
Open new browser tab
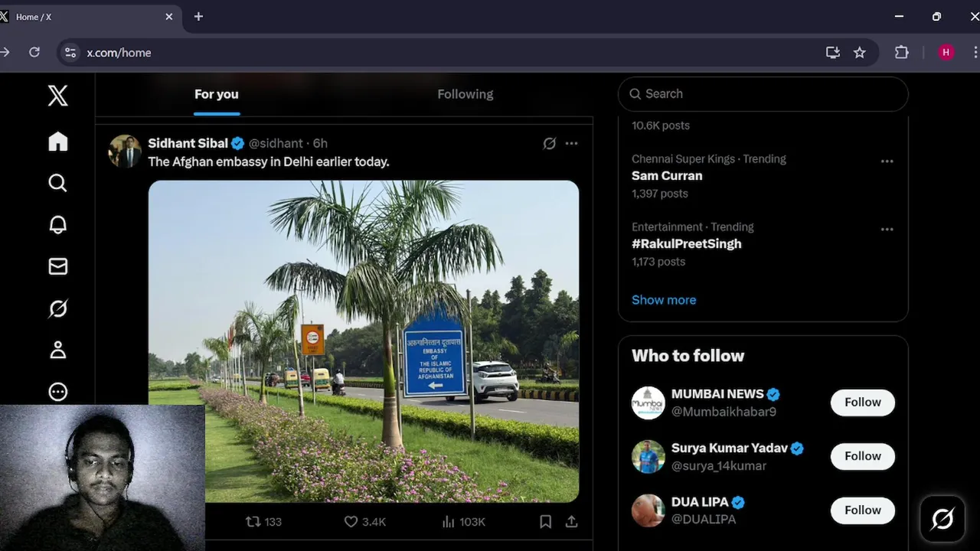[x=198, y=16]
